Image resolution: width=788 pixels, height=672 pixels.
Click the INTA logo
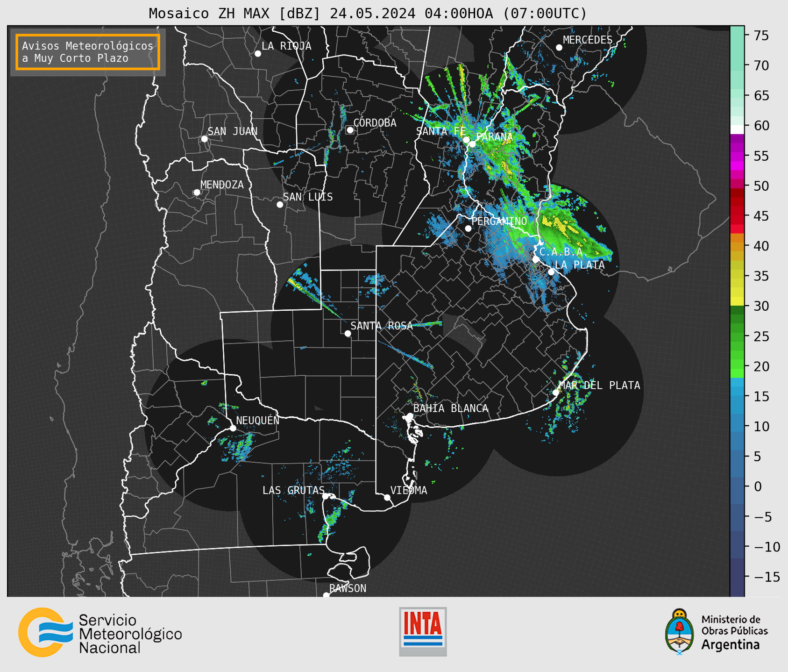coord(423,631)
